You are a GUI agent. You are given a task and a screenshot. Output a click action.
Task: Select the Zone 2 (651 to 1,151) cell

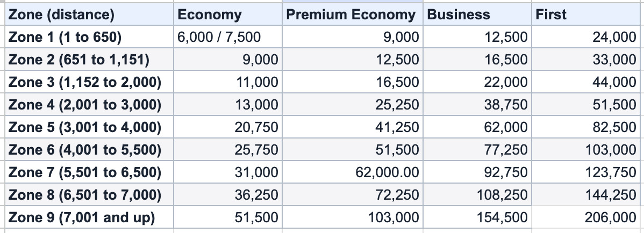click(x=89, y=59)
